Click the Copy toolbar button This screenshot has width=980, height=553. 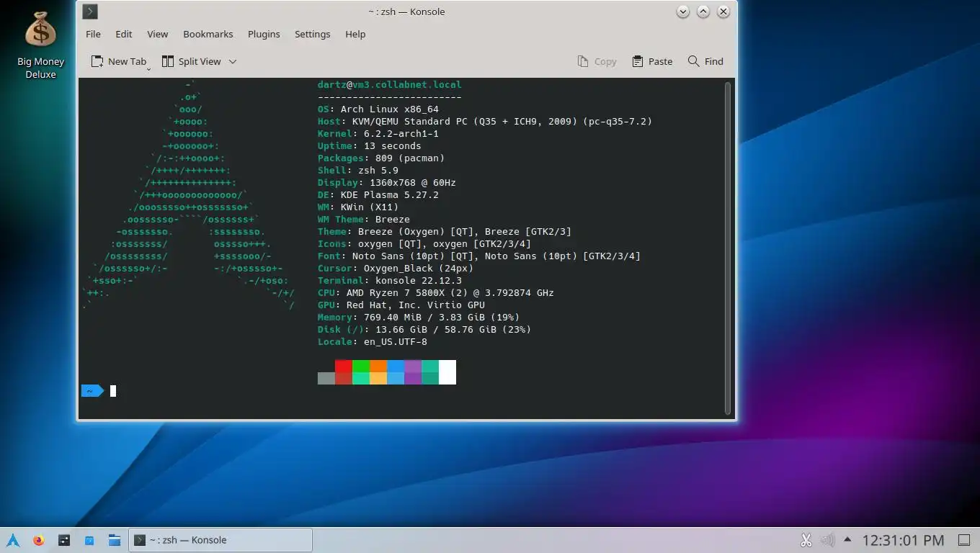coord(597,61)
